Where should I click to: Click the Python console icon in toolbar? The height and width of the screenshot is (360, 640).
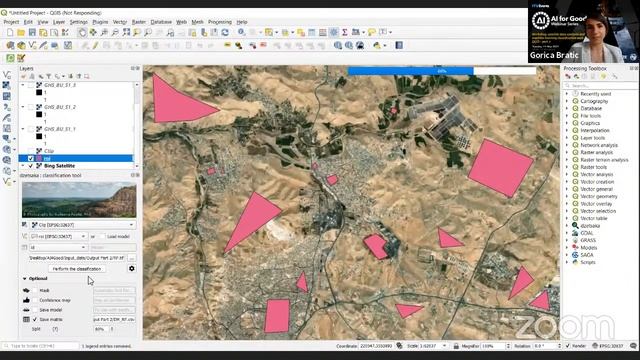pyautogui.click(x=377, y=45)
